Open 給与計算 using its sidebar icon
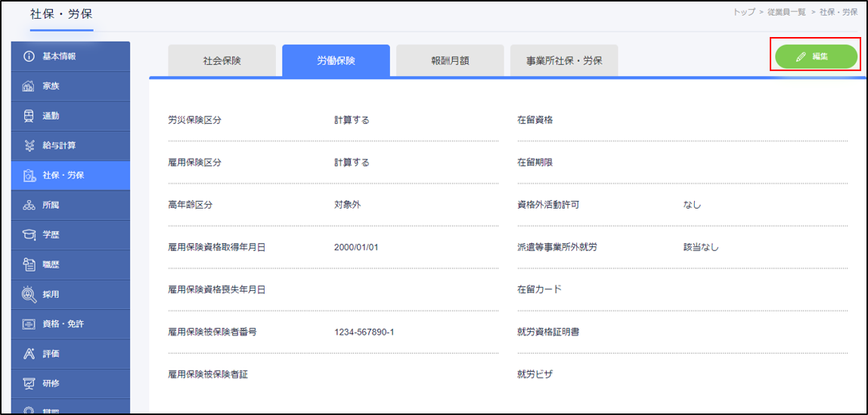The width and height of the screenshot is (868, 415). (29, 145)
